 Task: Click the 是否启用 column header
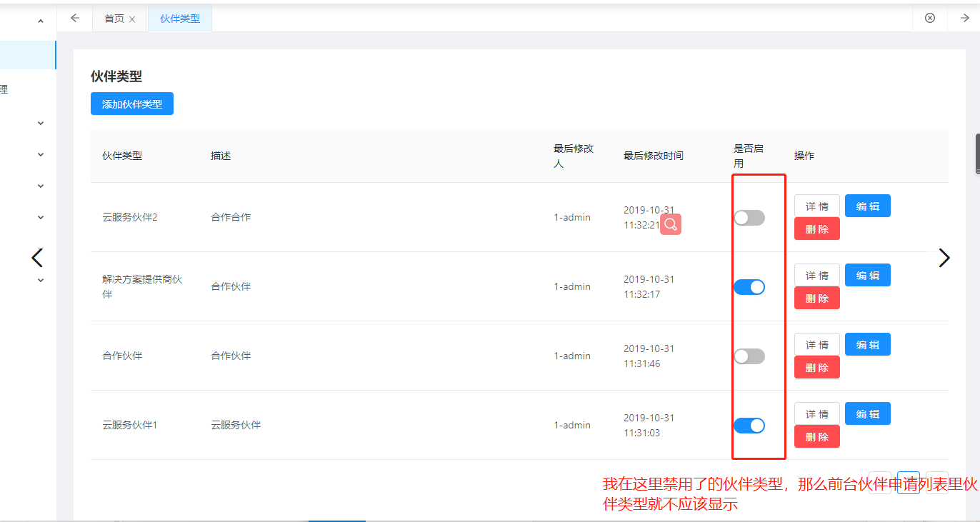tap(749, 156)
